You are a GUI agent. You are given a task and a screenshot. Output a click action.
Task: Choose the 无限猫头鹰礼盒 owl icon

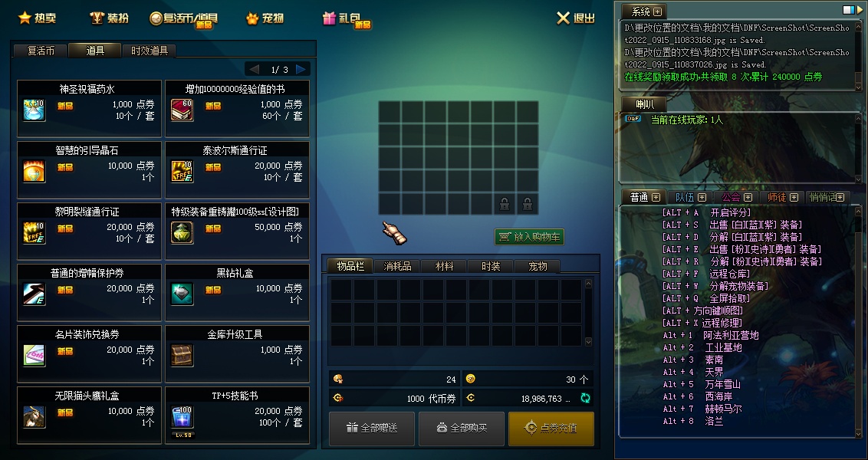(35, 417)
